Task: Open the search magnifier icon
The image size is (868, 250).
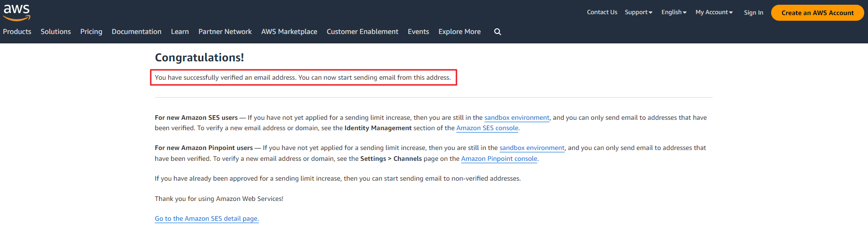Action: point(498,32)
